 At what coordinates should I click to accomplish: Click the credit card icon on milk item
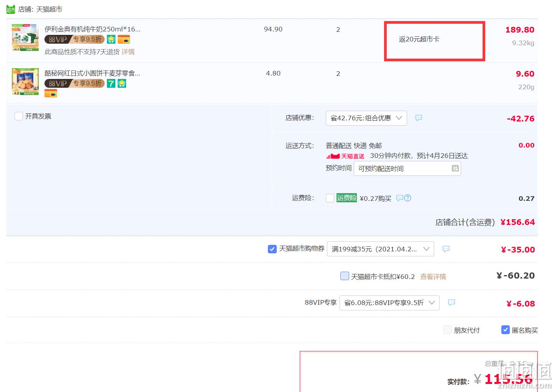(124, 39)
